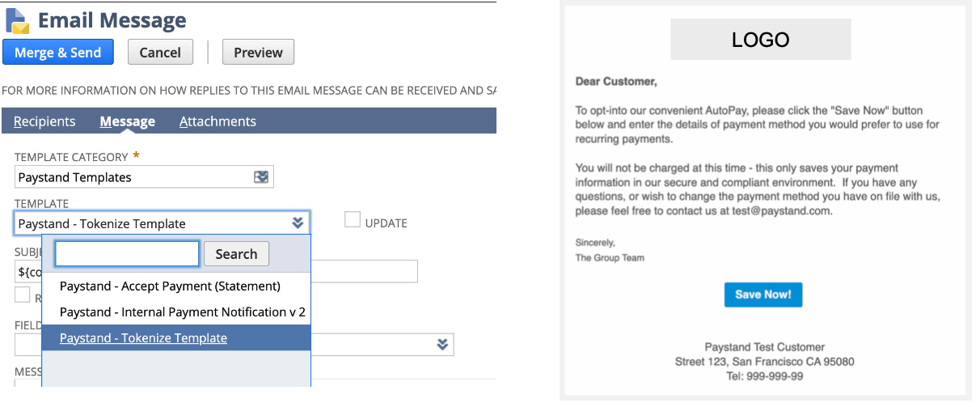Image resolution: width=980 pixels, height=407 pixels.
Task: Switch to the Recipients tab
Action: [44, 121]
